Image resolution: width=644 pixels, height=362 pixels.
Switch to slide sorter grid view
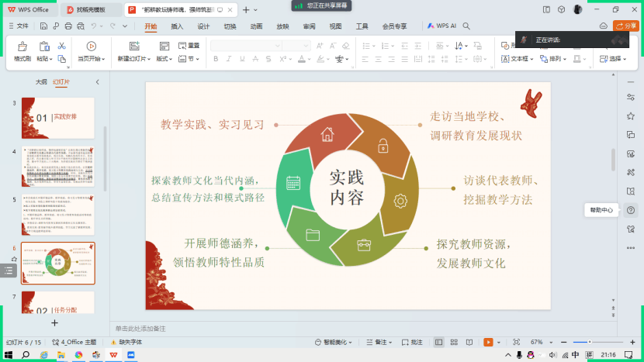455,342
